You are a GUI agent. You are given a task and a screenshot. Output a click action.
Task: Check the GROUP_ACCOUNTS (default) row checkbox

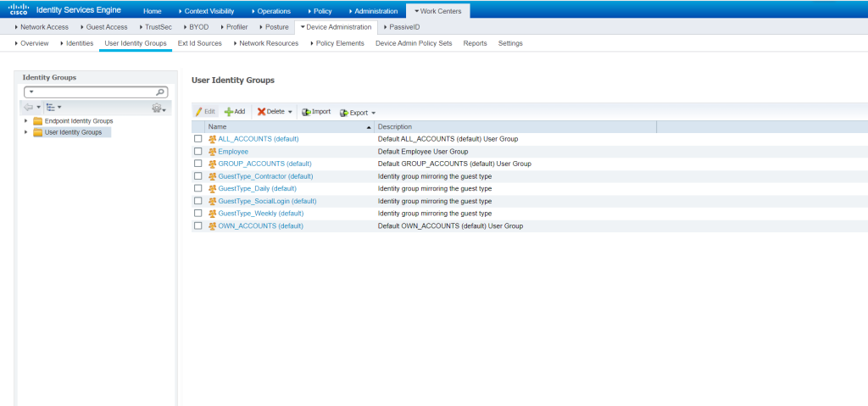198,164
